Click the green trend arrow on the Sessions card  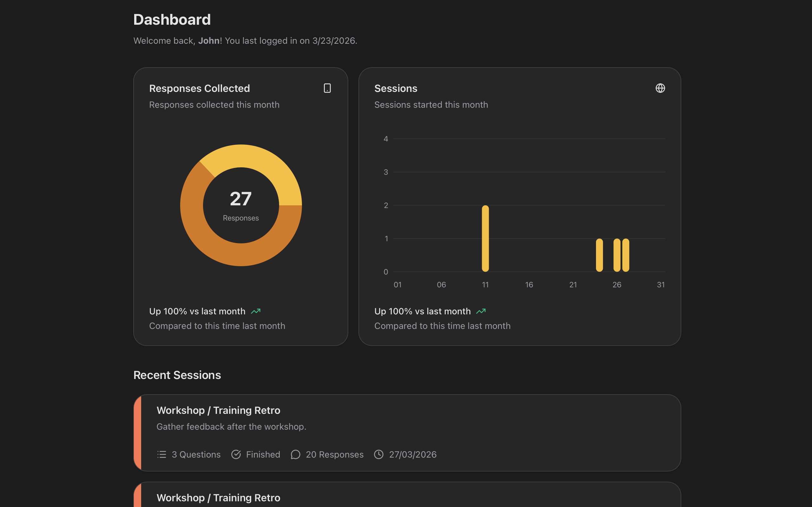481,311
